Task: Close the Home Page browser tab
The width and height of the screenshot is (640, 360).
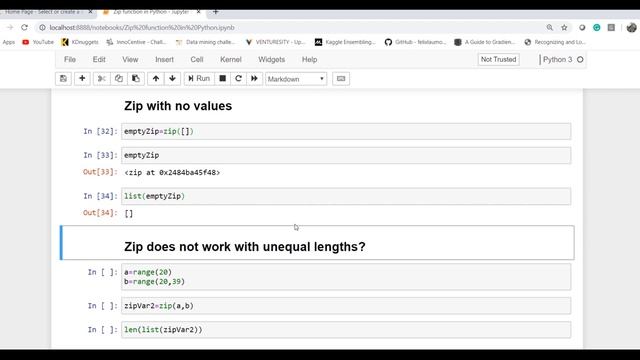Action: (91, 12)
